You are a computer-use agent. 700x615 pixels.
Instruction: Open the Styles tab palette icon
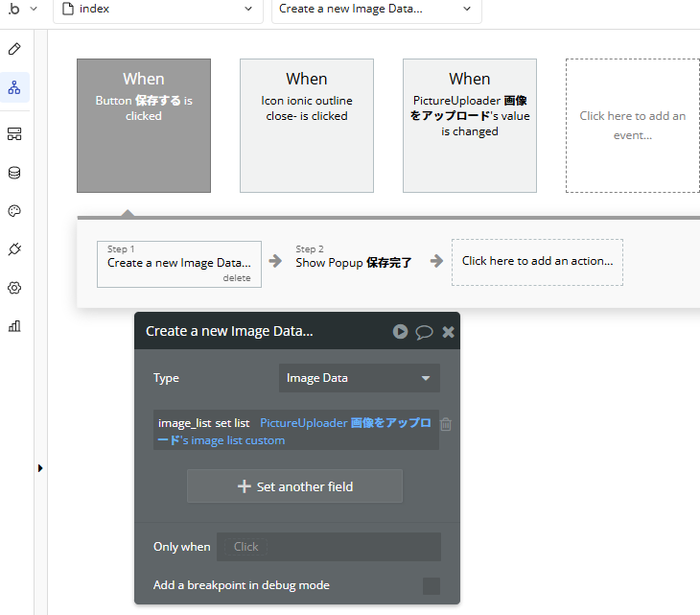click(x=14, y=211)
